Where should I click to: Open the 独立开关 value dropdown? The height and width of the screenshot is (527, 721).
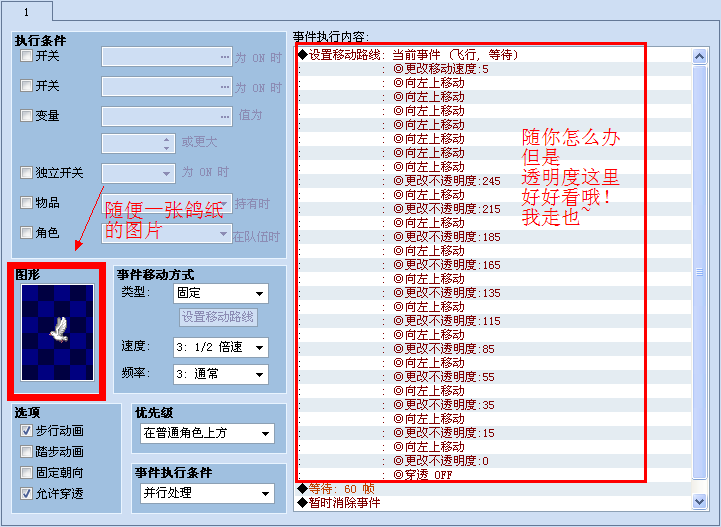pyautogui.click(x=138, y=173)
